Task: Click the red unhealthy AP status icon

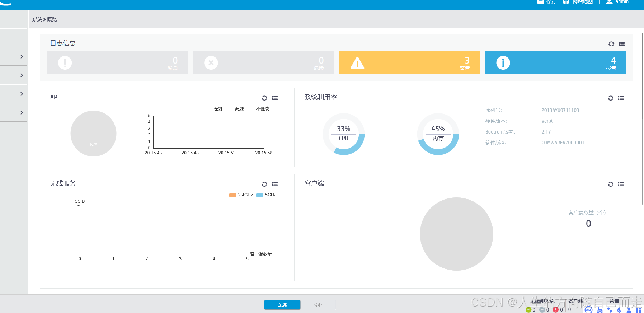Action: [556, 310]
